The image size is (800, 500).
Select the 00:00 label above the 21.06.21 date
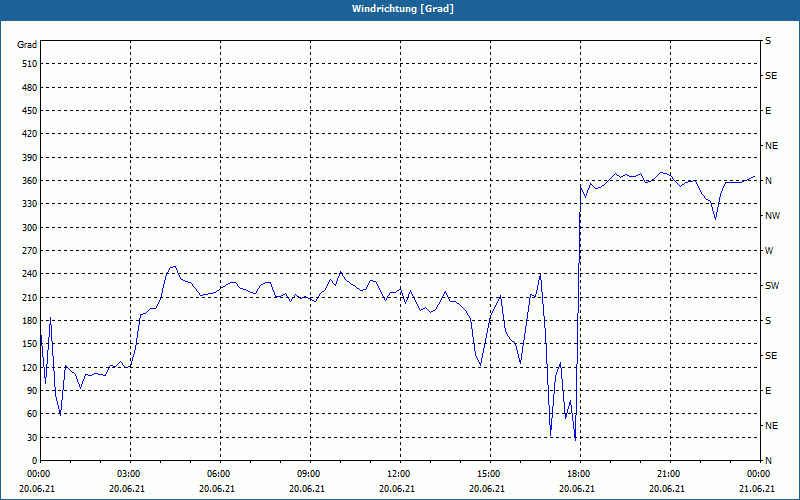(x=758, y=473)
